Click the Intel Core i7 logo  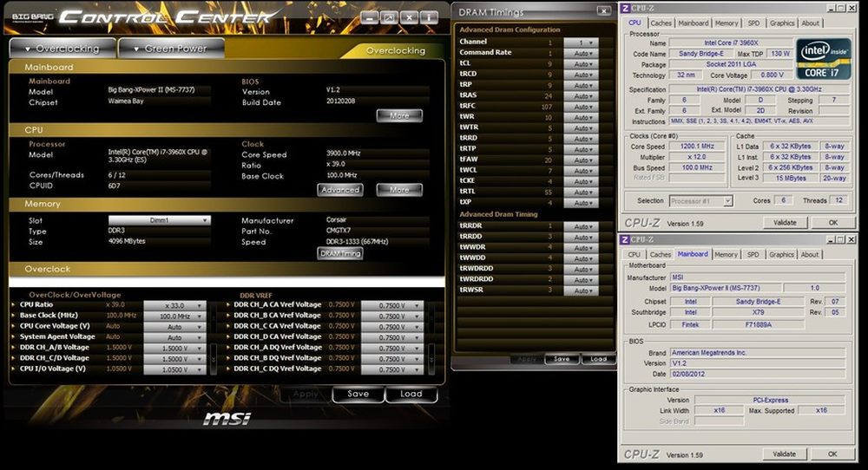point(821,57)
